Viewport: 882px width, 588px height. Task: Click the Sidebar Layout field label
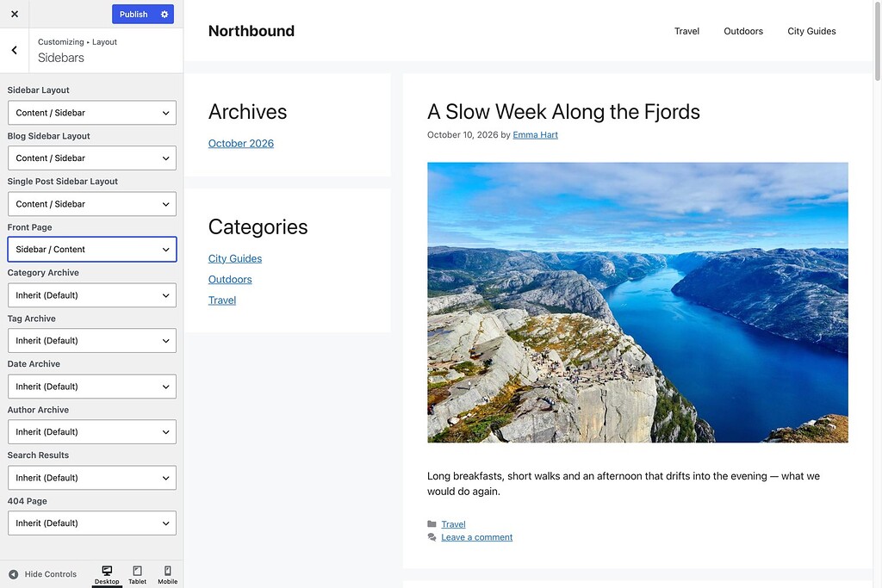pos(38,90)
